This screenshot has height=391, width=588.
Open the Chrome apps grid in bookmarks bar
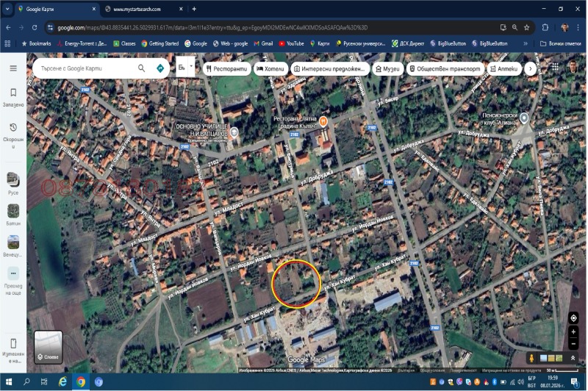[7, 43]
